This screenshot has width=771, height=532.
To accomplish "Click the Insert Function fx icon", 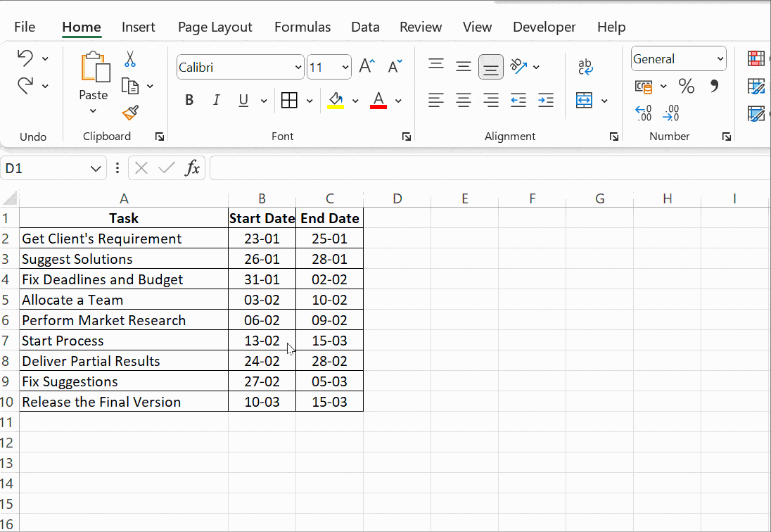I will (193, 167).
